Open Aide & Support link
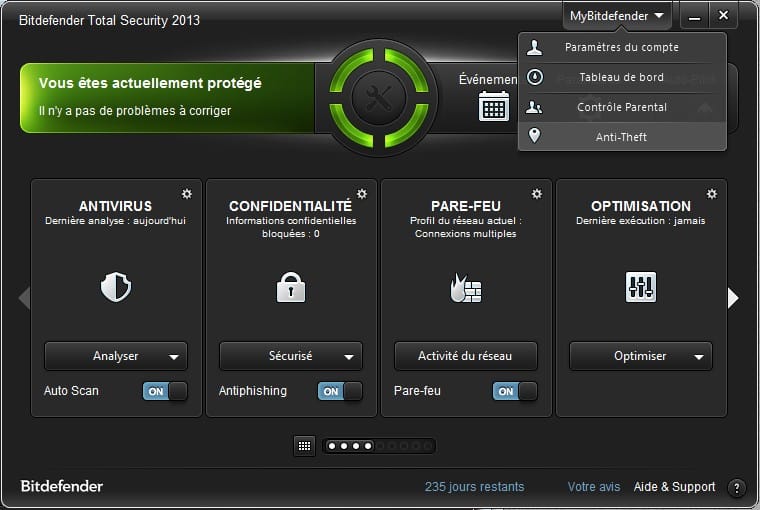 tap(674, 487)
